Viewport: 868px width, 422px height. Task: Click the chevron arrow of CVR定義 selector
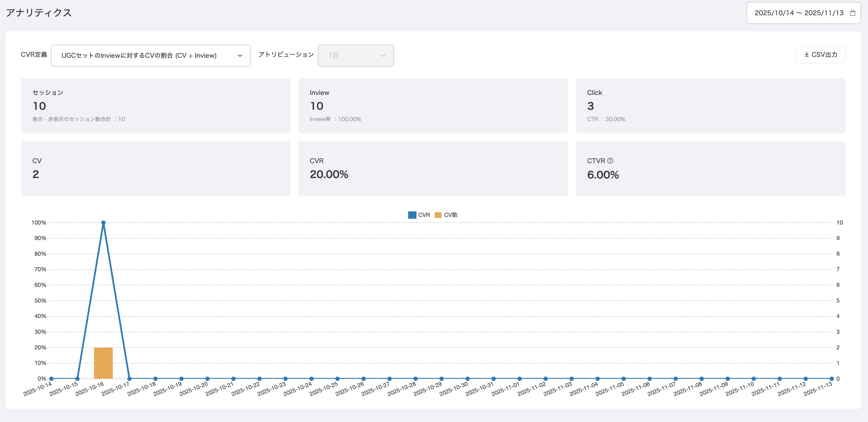click(x=240, y=56)
